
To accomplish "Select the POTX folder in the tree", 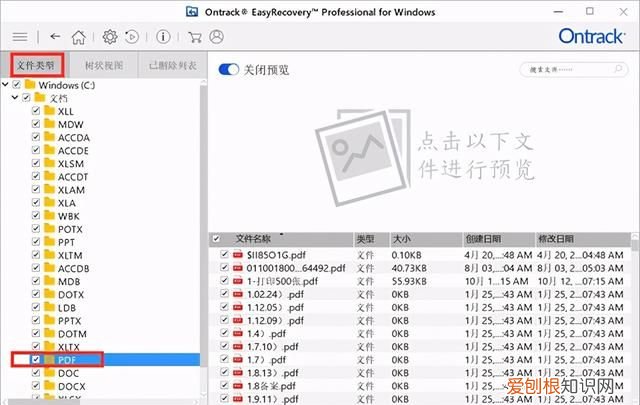I will [70, 229].
